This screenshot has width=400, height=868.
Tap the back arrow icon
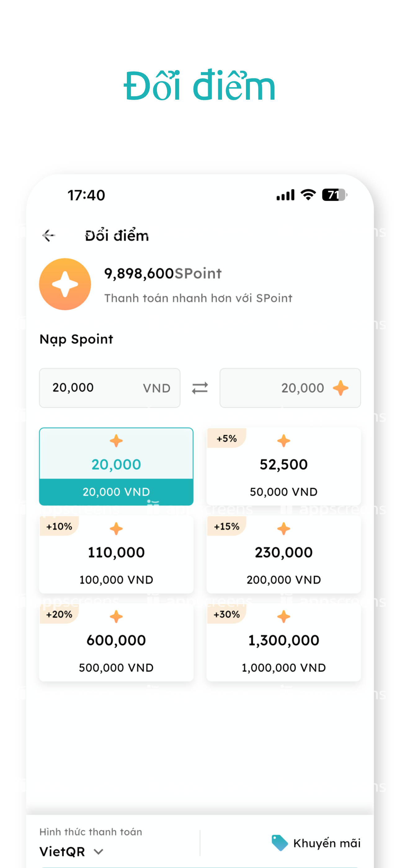49,235
